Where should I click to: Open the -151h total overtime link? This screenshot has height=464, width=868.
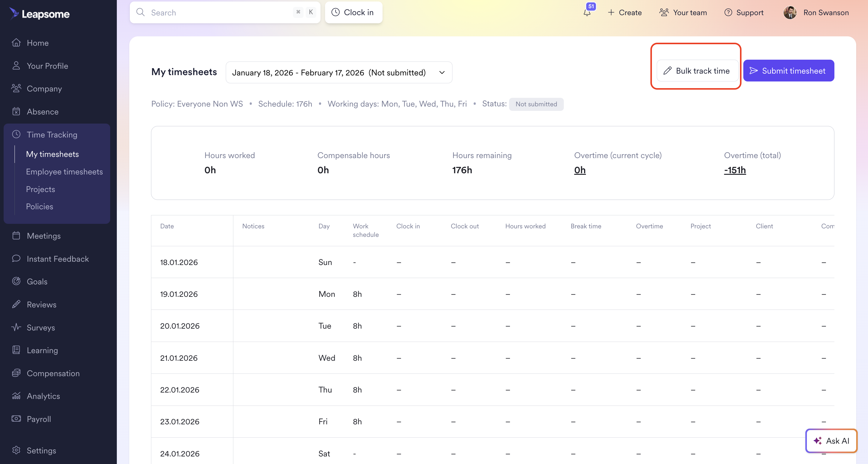735,170
